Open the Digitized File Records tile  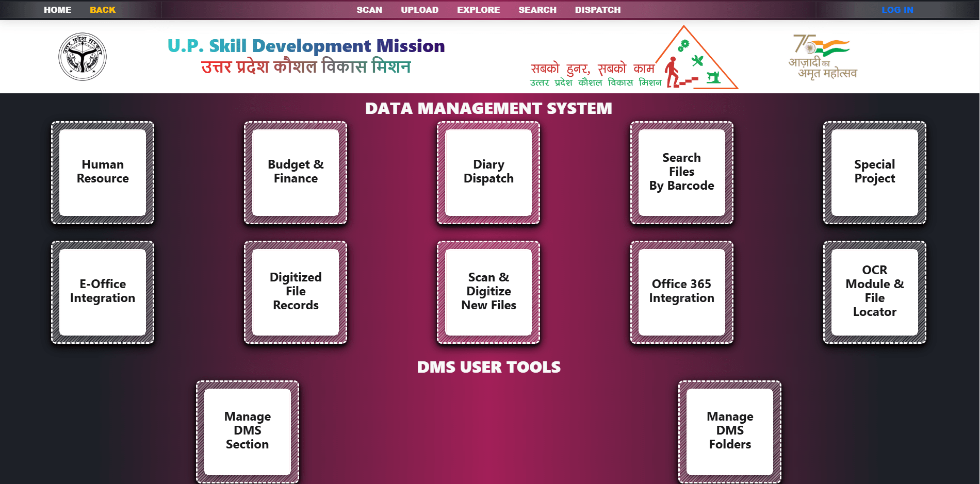296,292
